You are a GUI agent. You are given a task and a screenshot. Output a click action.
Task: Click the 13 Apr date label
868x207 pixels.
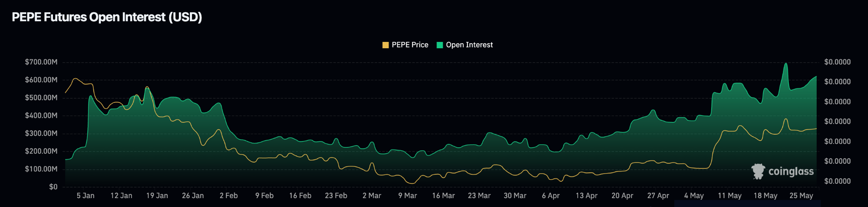(x=586, y=196)
